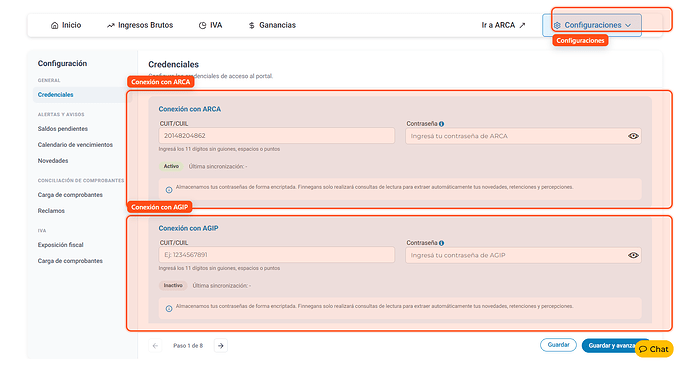
Task: Expand the Configuraciones dropdown
Action: [x=592, y=25]
